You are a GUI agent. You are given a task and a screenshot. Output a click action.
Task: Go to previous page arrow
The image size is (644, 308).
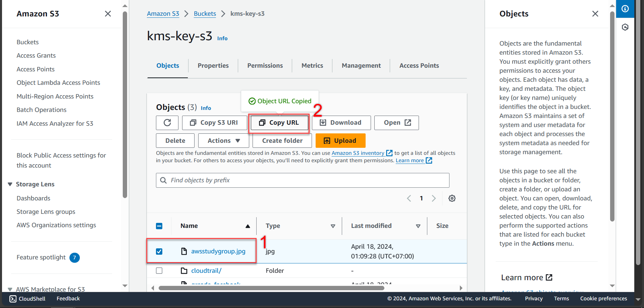(409, 198)
